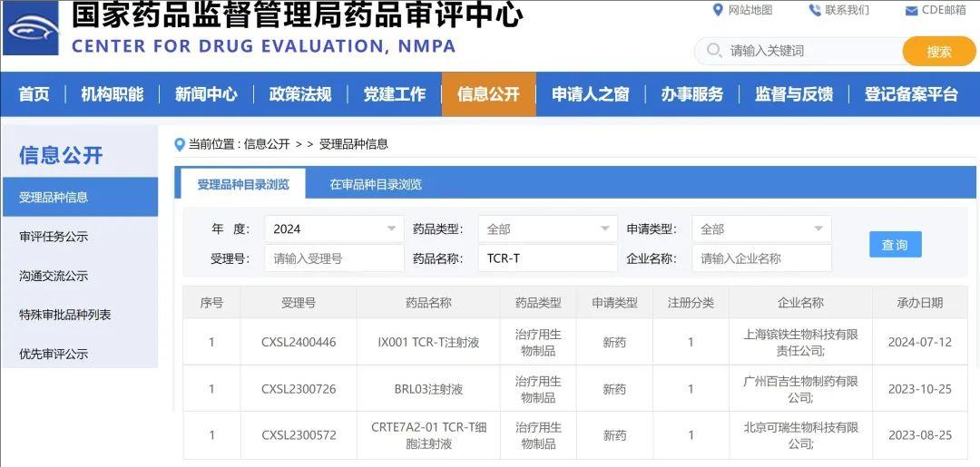Open the 药品类型 dropdown
Viewport: 980px width, 467px height.
tap(548, 229)
